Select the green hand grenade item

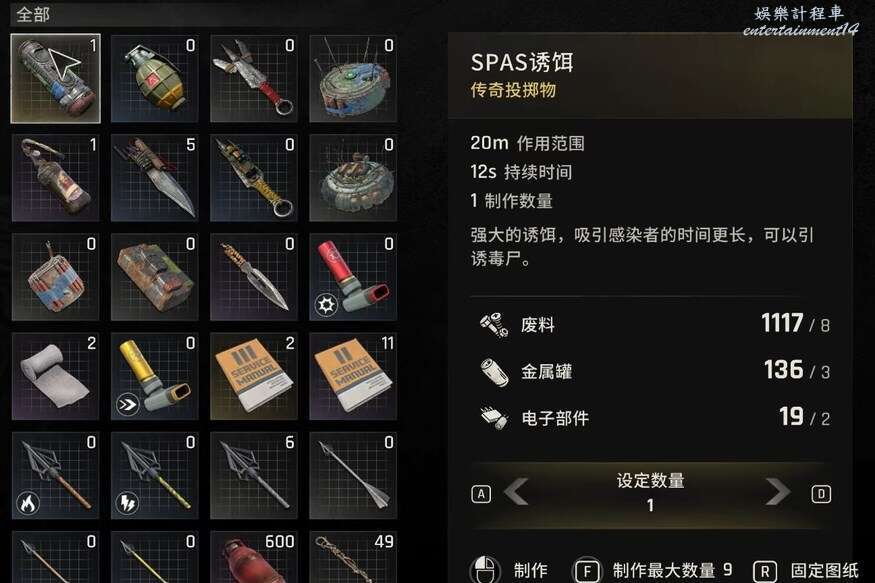coord(155,79)
